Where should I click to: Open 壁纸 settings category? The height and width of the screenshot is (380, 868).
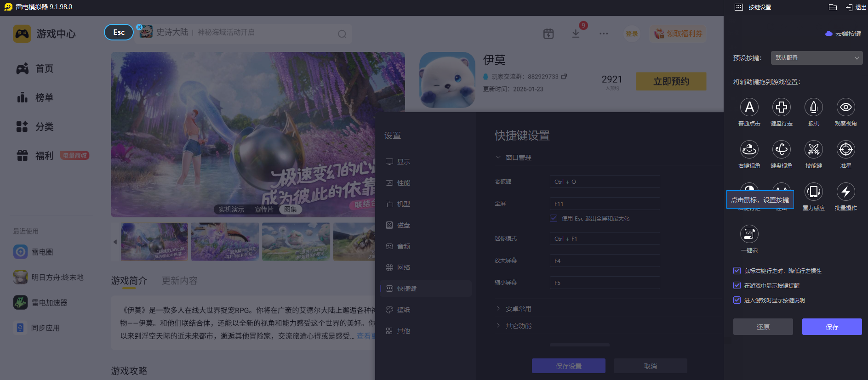click(x=426, y=310)
